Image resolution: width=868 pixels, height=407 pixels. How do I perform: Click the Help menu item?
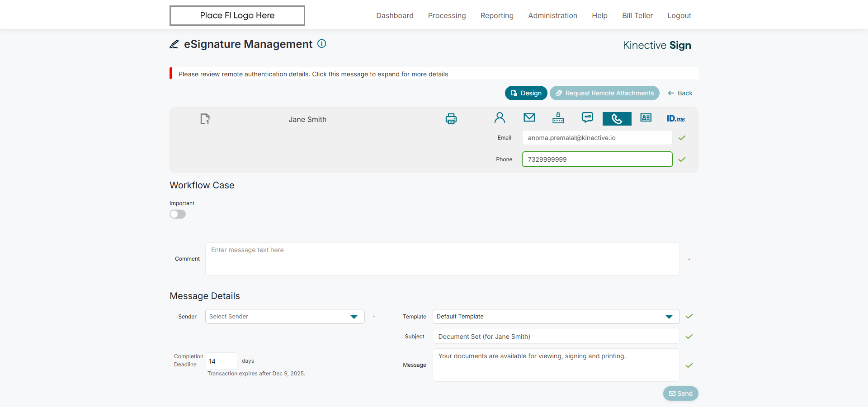click(x=599, y=16)
